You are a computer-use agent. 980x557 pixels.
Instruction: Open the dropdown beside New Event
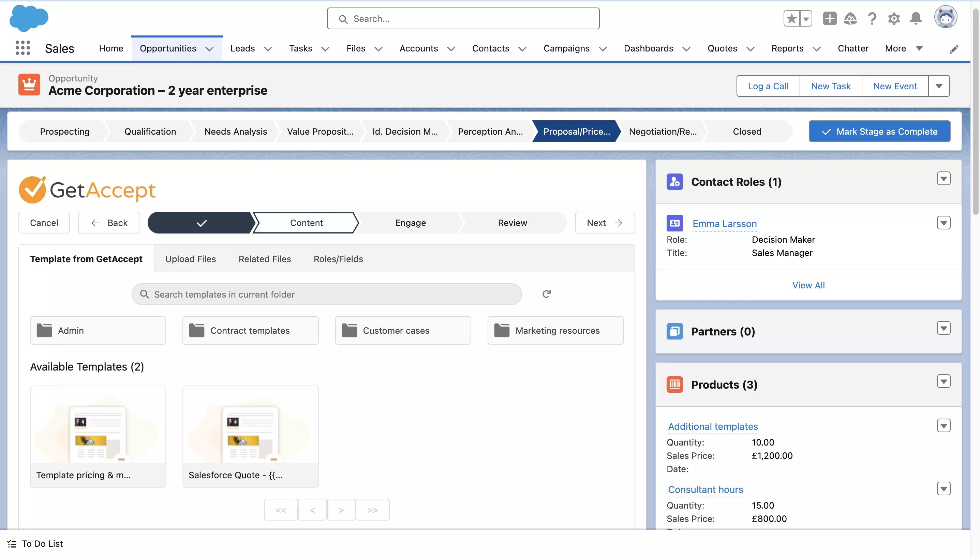tap(939, 86)
